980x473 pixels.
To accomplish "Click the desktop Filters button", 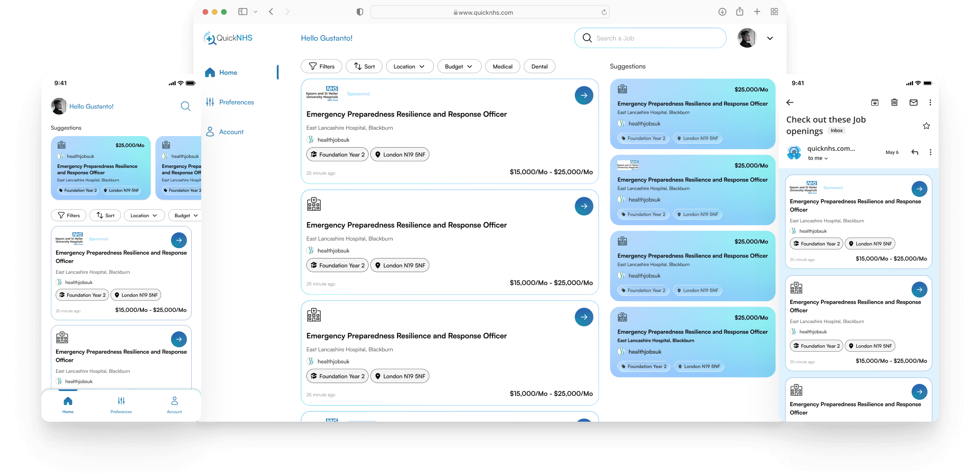I will [321, 66].
